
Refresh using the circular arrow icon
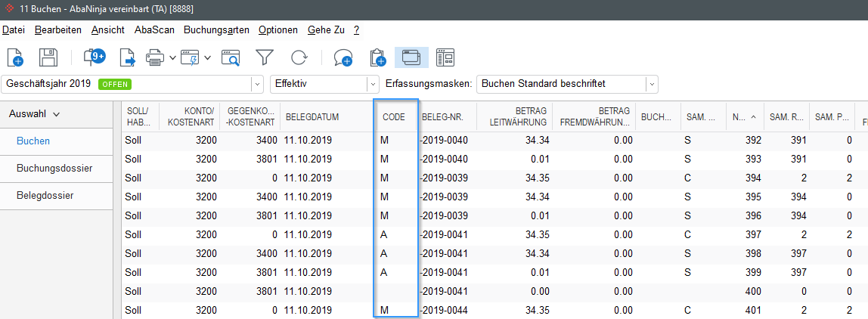[x=299, y=57]
